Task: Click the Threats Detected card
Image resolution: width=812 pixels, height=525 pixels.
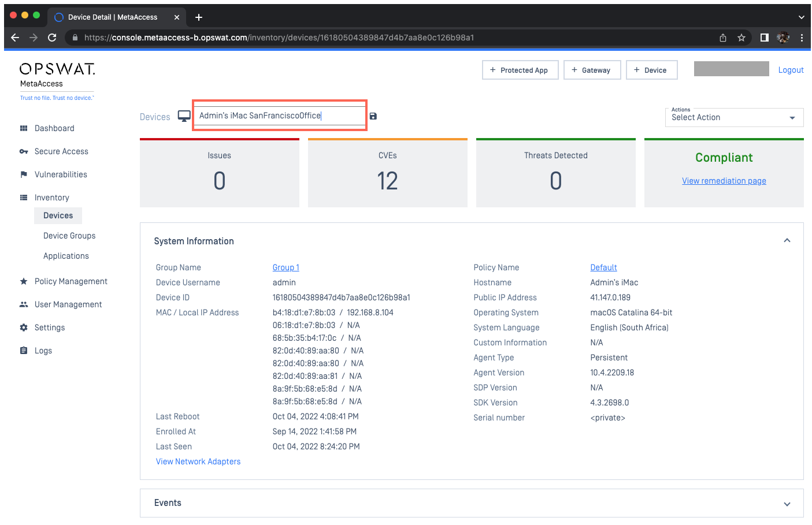Action: point(556,173)
